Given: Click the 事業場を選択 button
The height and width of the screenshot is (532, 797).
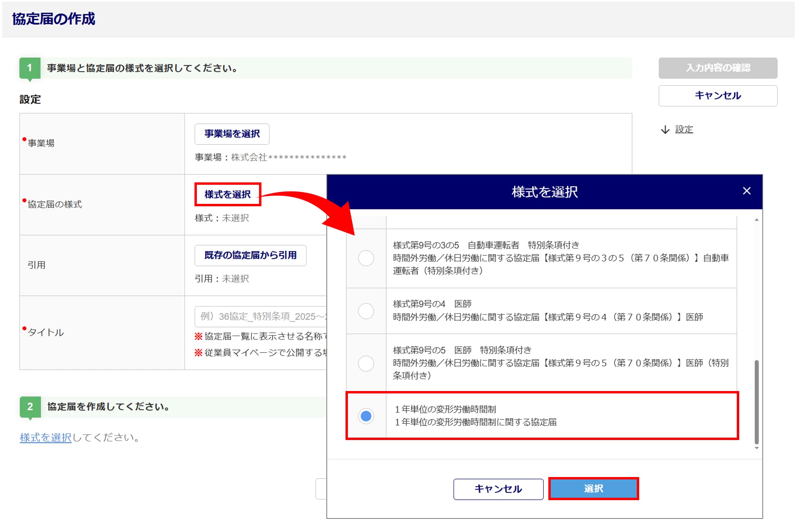Looking at the screenshot, I should click(232, 134).
